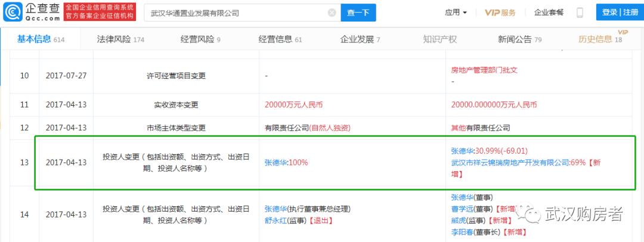The image size is (644, 242).
Task: Open 张德华 (董事) link in row 14
Action: point(463,197)
